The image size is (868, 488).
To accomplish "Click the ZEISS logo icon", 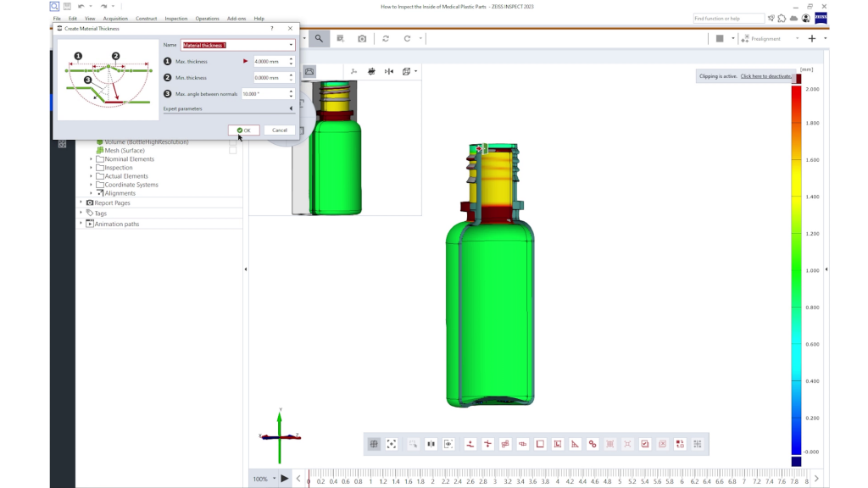I will coord(821,19).
